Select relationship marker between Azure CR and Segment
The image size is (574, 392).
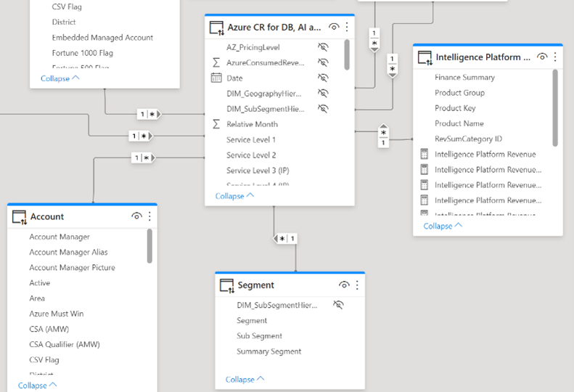pyautogui.click(x=284, y=239)
